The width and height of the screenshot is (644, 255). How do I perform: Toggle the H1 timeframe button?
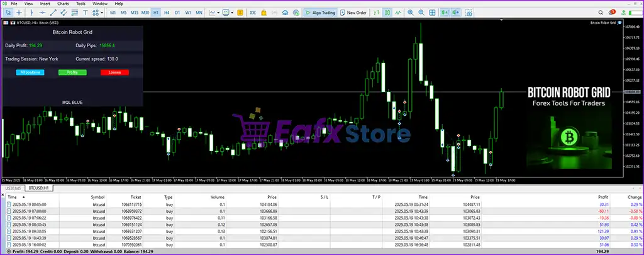156,13
